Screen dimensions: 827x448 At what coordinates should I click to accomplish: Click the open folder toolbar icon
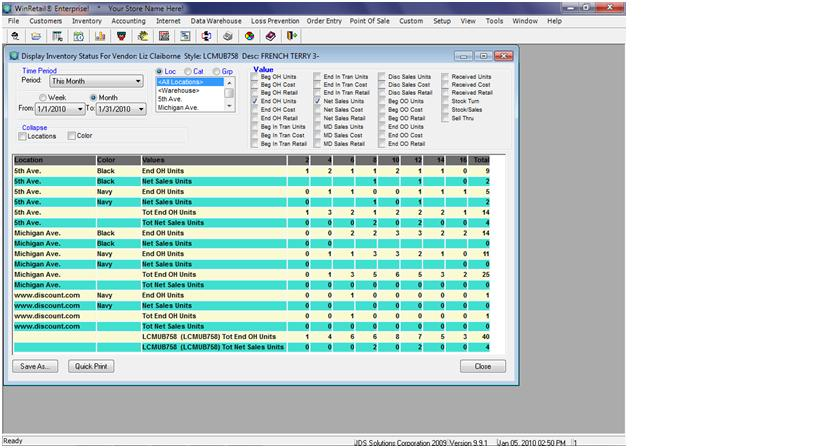pos(36,35)
